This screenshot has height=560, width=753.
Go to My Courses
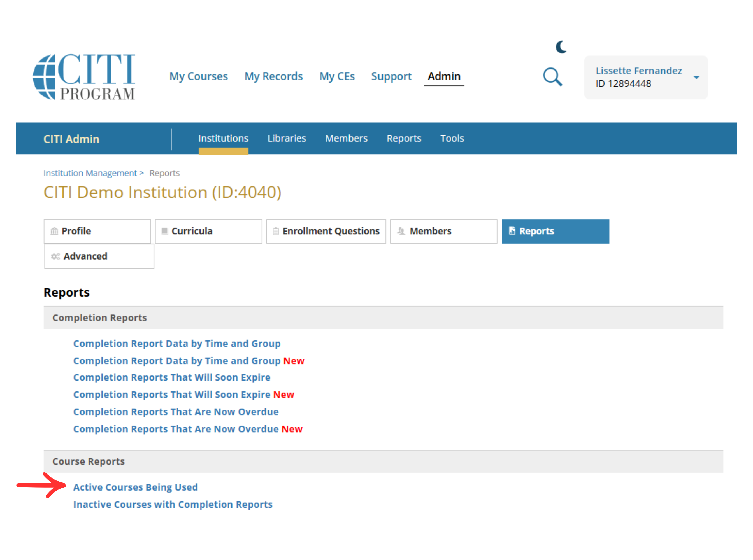(x=198, y=76)
